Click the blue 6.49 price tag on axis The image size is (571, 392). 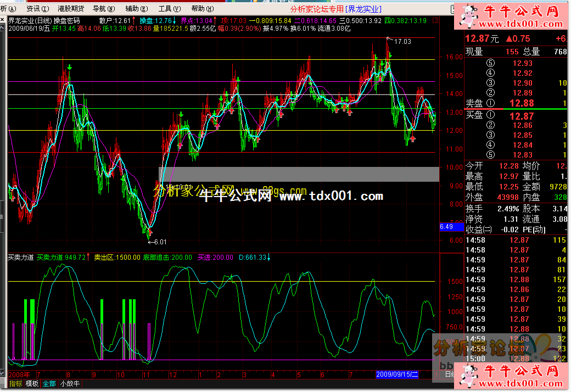click(447, 226)
